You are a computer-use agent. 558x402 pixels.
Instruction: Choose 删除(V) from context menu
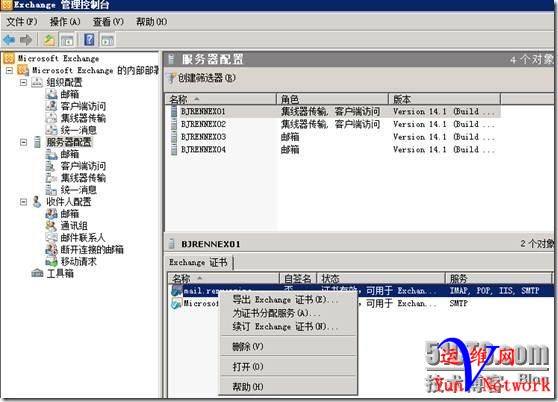pos(288,347)
